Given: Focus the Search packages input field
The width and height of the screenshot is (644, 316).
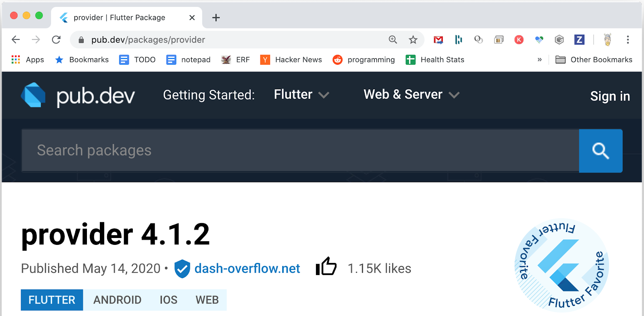Looking at the screenshot, I should [x=300, y=150].
